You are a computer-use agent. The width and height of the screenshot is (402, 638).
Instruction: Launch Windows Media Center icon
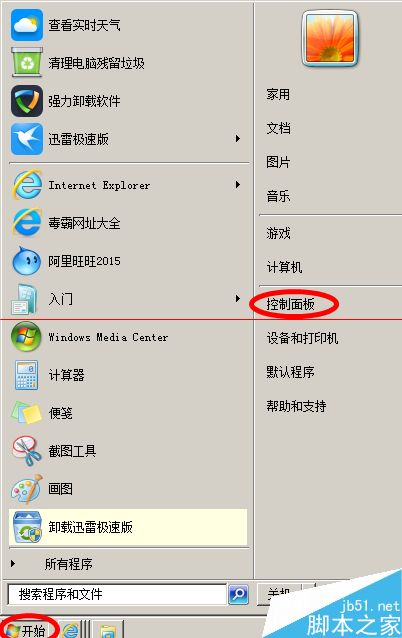point(26,336)
